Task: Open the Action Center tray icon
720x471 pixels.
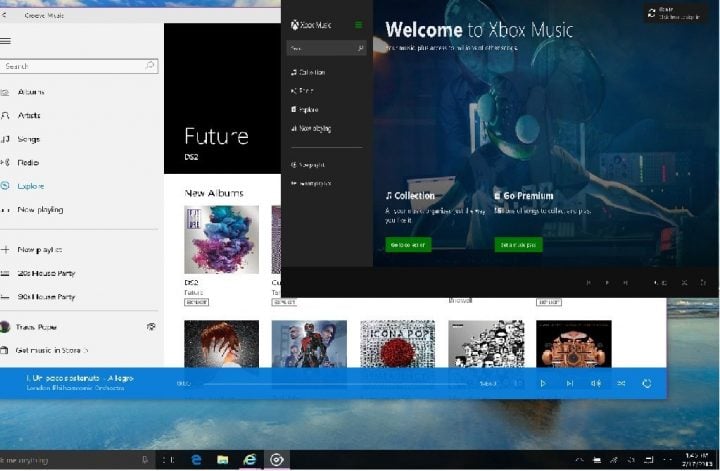Action: click(649, 460)
